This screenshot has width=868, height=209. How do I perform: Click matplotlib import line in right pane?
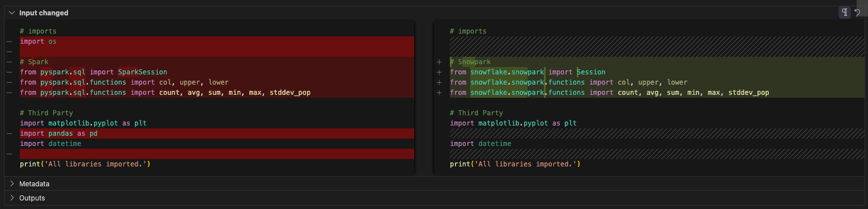click(513, 123)
